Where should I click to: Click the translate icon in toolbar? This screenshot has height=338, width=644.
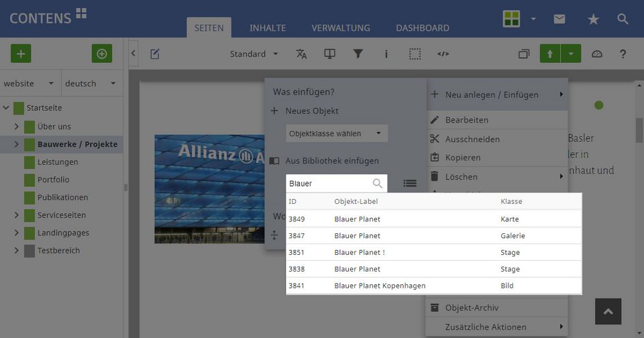point(301,54)
